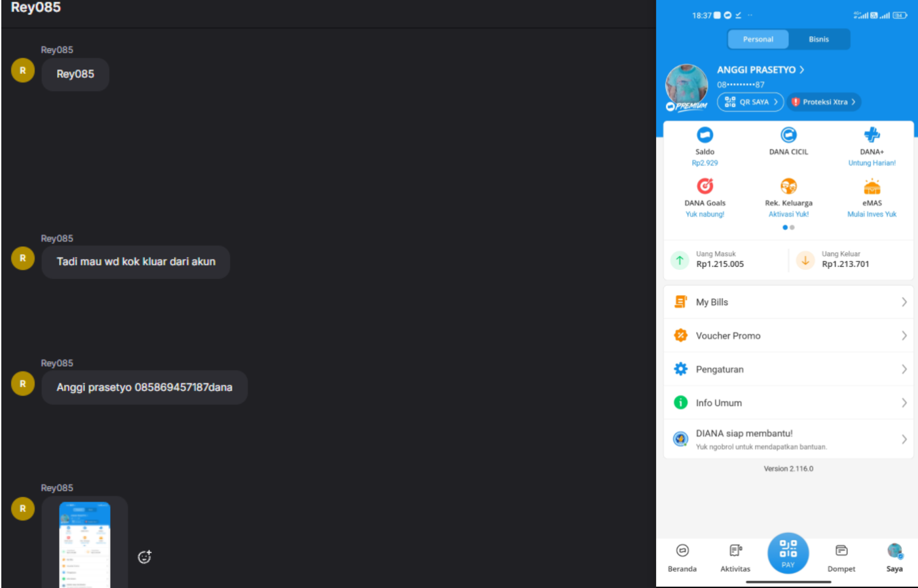Expand the DIANA siap membantu chevron
The height and width of the screenshot is (588, 918).
(x=904, y=439)
